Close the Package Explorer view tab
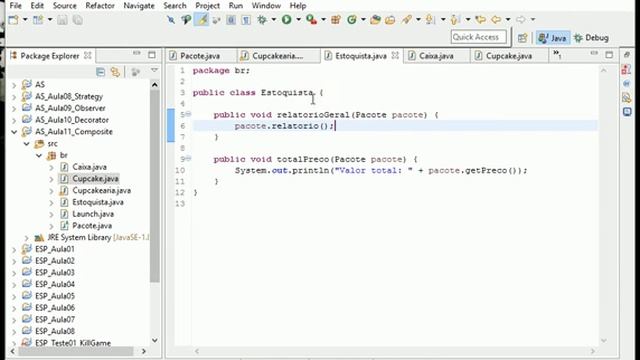The width and height of the screenshot is (640, 360). pos(88,56)
